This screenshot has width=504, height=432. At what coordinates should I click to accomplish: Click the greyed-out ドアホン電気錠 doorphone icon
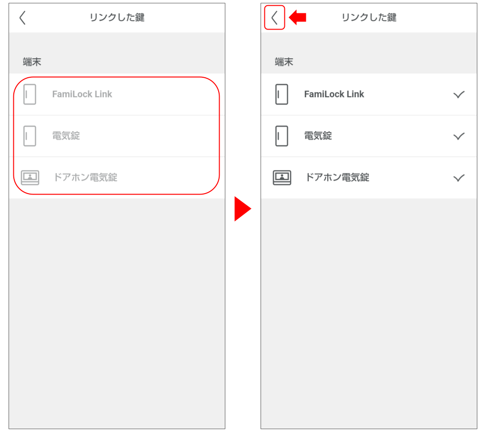(x=30, y=177)
